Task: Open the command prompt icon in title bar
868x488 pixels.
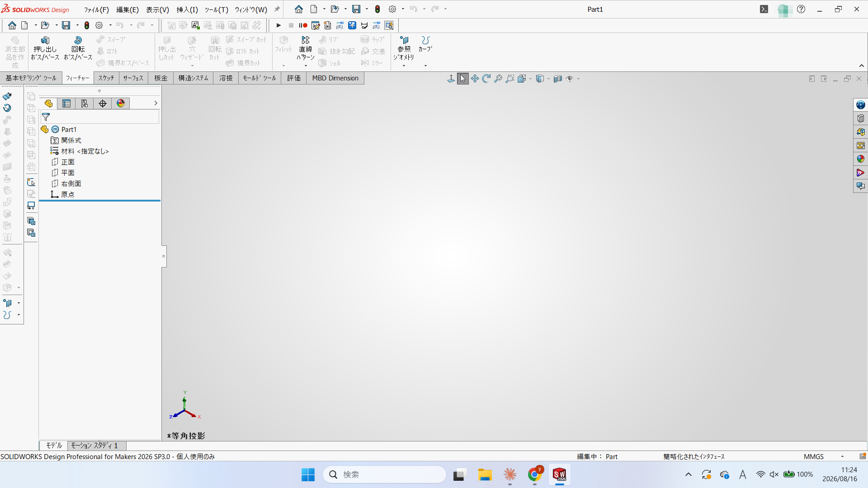Action: coord(764,9)
